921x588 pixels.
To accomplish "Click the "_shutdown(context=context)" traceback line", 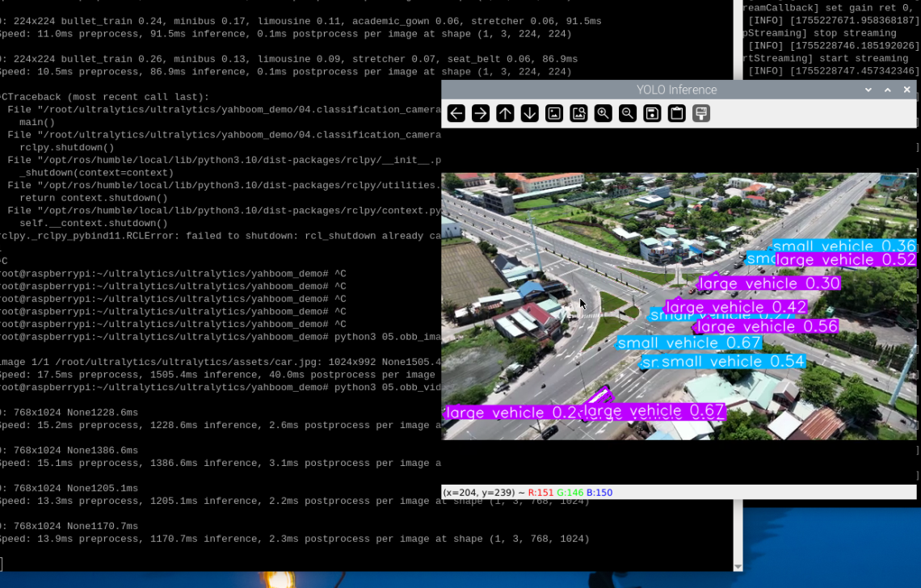I will click(96, 173).
